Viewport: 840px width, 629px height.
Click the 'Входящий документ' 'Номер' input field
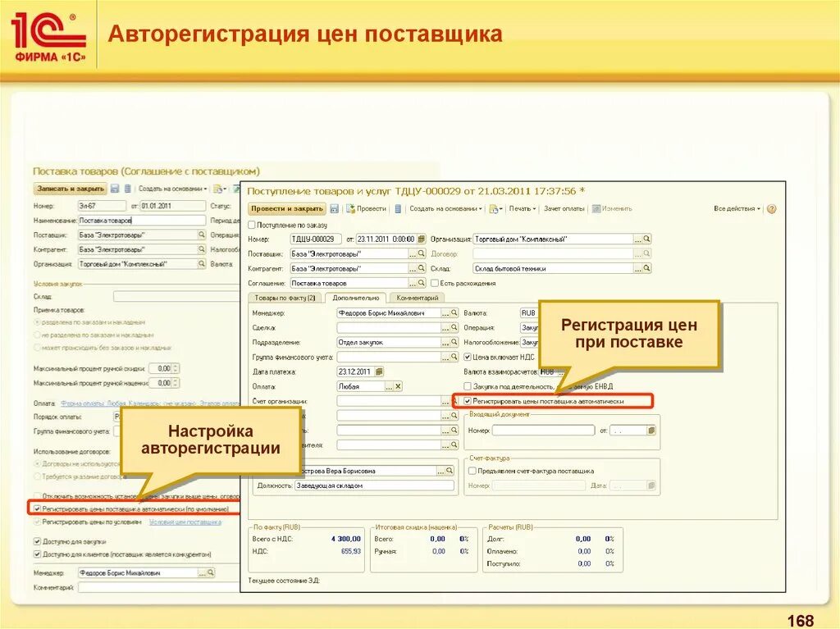click(543, 431)
